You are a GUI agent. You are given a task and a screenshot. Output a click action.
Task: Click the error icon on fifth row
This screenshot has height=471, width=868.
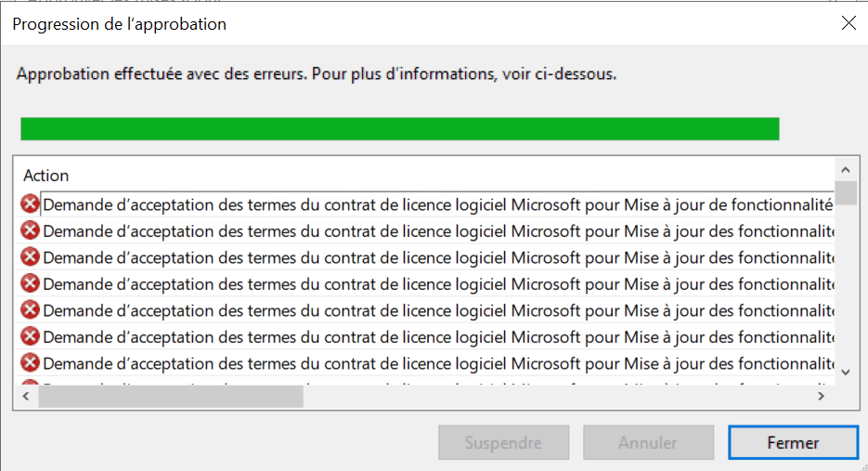tap(30, 310)
